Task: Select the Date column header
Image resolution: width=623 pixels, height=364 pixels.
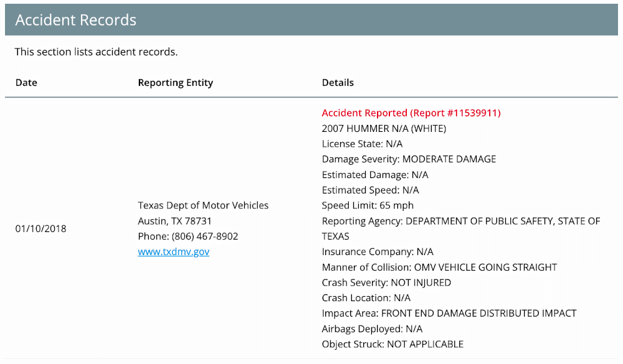Action: pos(26,83)
